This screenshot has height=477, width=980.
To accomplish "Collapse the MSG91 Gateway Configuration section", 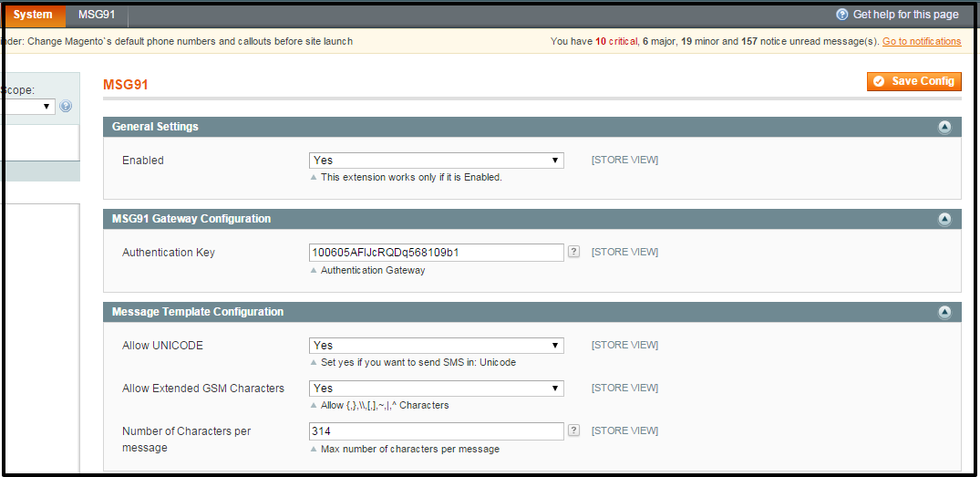I will click(x=944, y=220).
